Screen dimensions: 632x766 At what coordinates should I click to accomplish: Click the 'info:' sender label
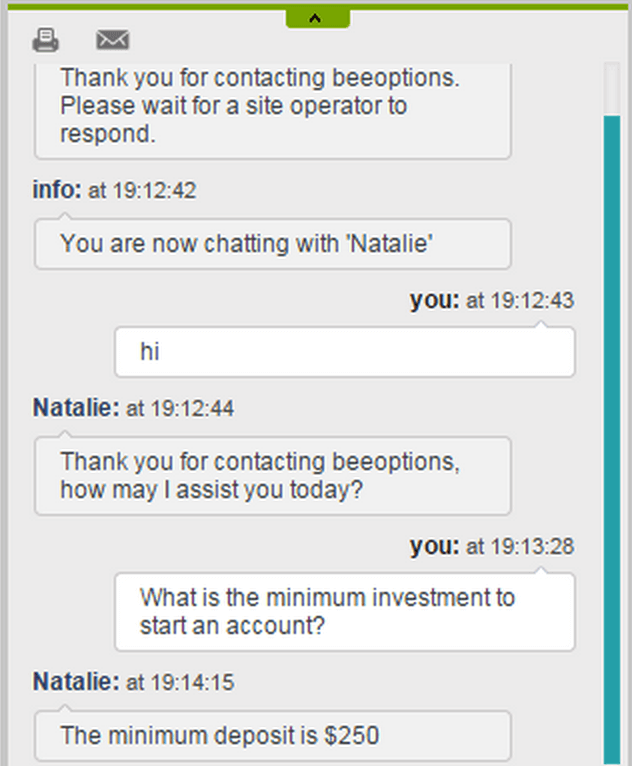coord(57,190)
